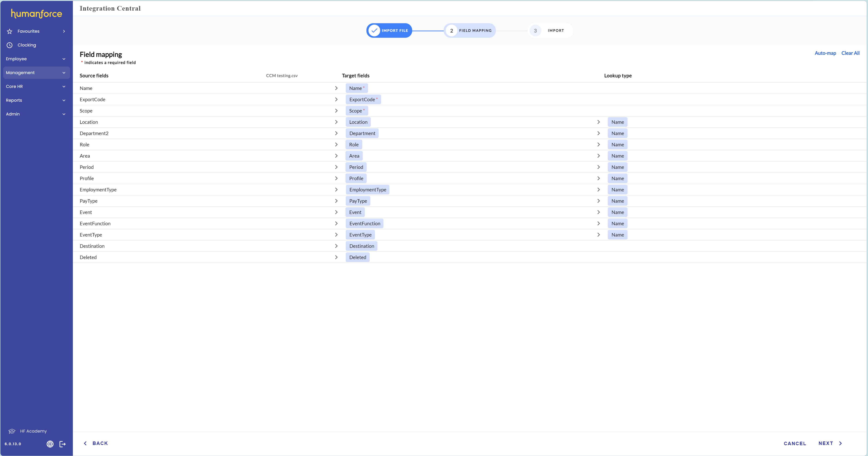
Task: Click the CANCEL button
Action: point(794,443)
